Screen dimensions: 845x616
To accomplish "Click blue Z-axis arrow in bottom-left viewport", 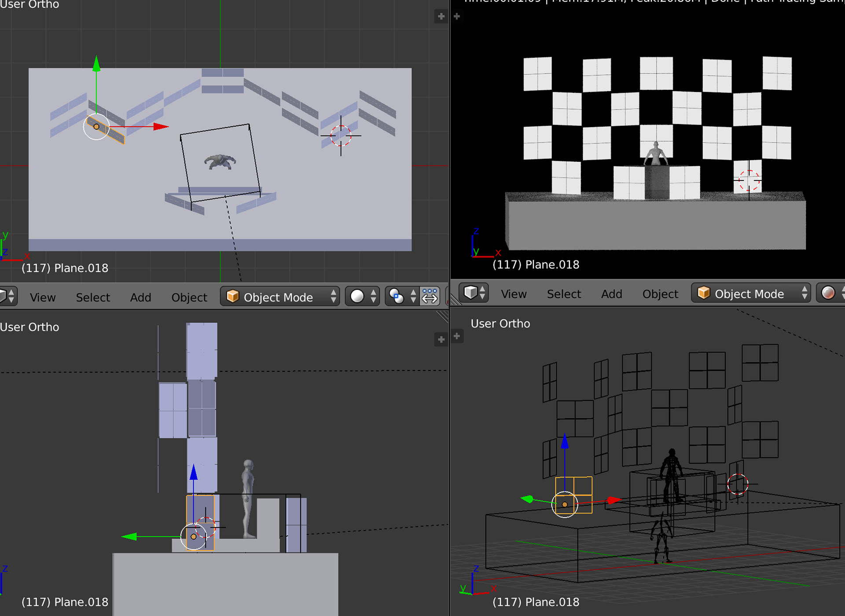I will click(194, 473).
